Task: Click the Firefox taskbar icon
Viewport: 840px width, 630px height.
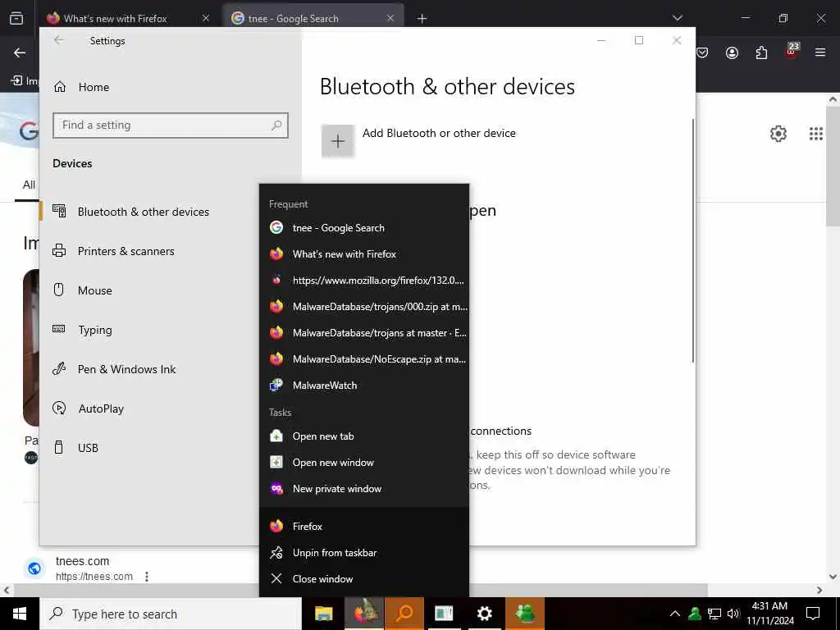Action: [x=363, y=614]
